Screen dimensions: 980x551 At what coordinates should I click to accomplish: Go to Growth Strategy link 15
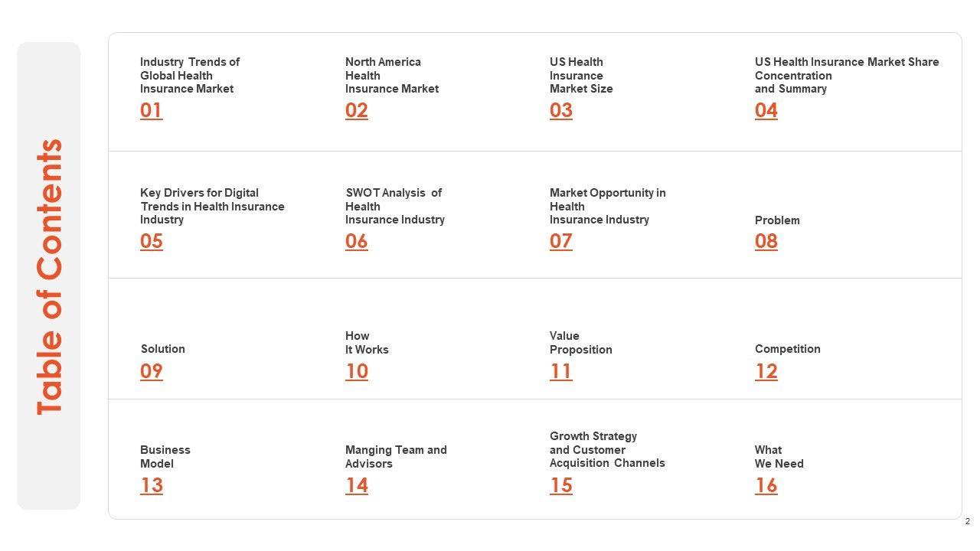coord(560,485)
